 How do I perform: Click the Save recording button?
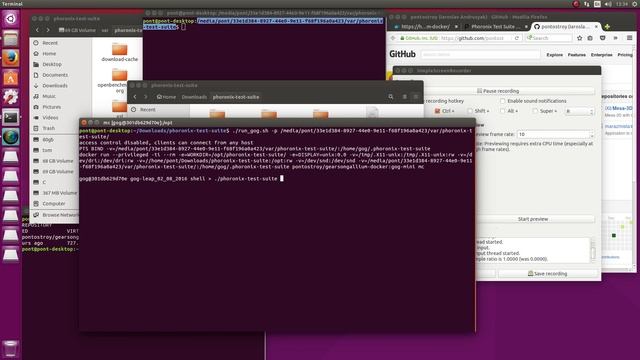coord(547,273)
